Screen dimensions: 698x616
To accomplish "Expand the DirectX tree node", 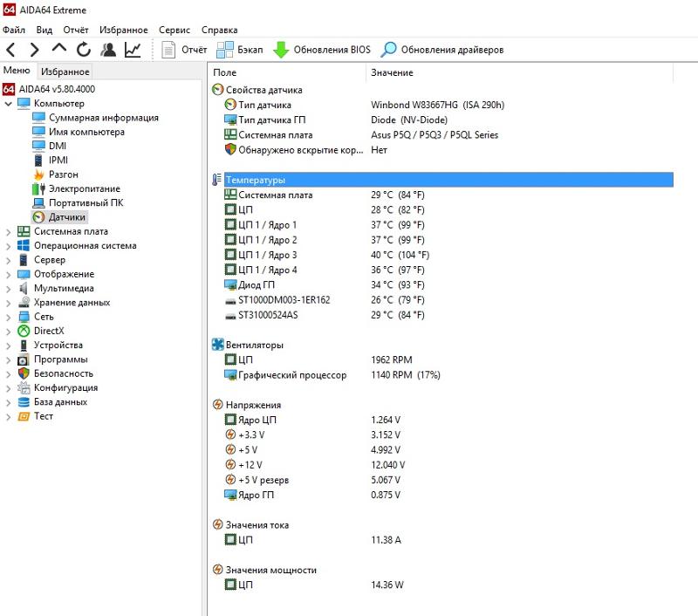I will (8, 332).
